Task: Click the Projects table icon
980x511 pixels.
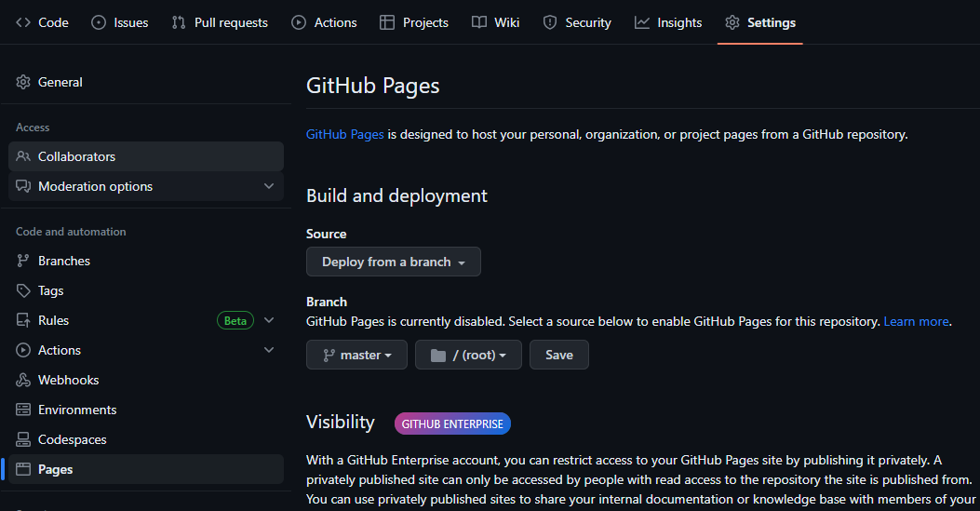Action: (387, 22)
